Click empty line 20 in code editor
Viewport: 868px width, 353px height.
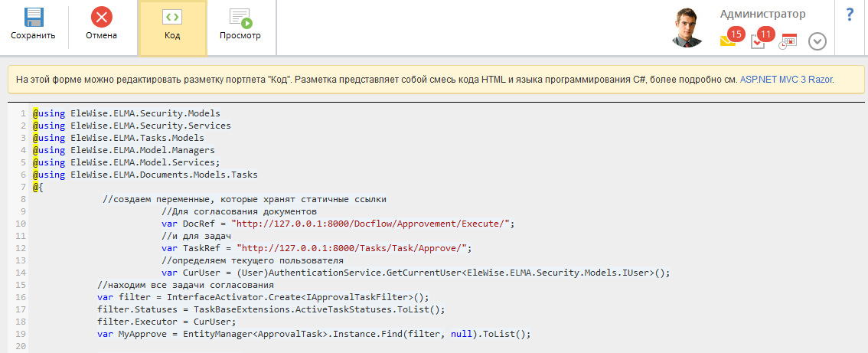306,346
